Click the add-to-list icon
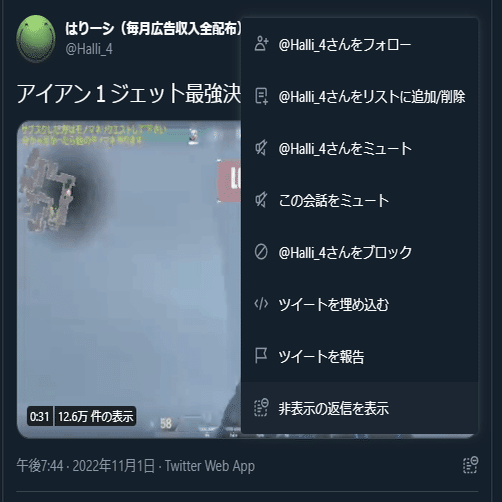The width and height of the screenshot is (502, 502). click(261, 96)
